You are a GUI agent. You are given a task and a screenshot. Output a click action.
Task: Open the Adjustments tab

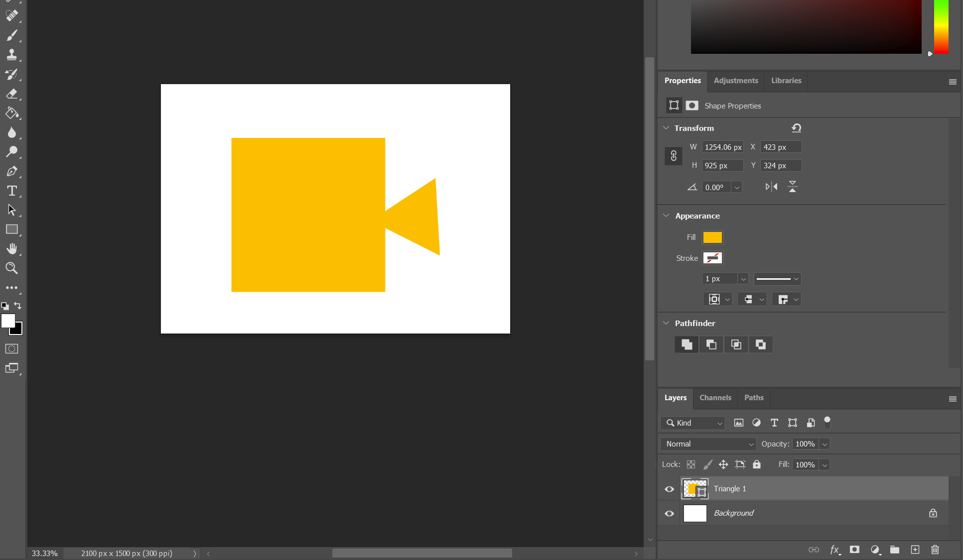tap(735, 81)
